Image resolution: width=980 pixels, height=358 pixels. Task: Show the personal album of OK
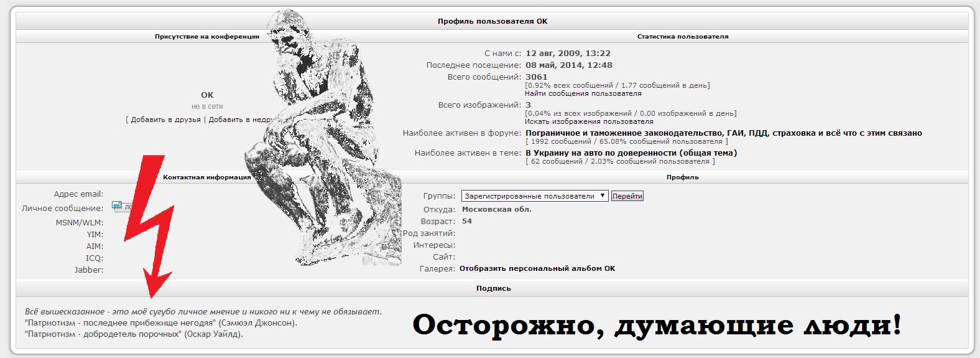pyautogui.click(x=537, y=269)
